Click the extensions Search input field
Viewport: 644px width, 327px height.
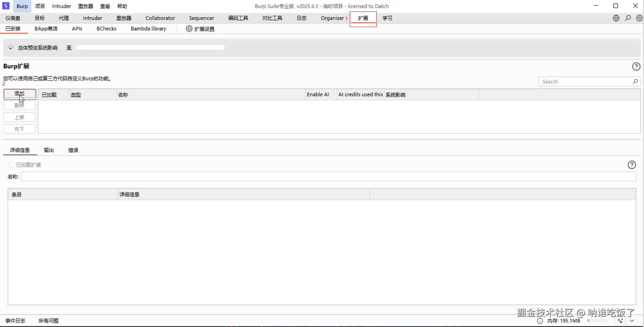click(x=589, y=82)
